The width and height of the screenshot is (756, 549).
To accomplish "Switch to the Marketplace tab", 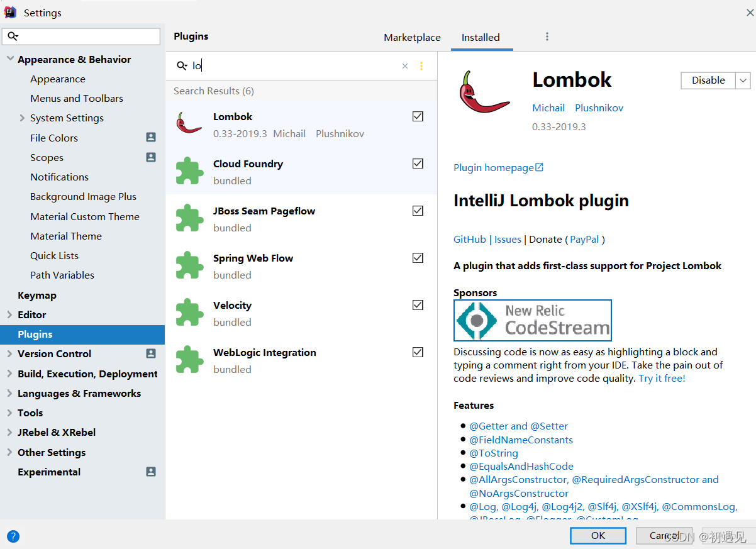I will (412, 37).
